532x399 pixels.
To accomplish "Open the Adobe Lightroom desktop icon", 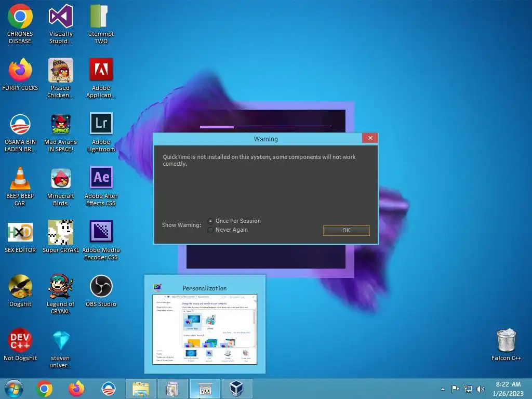I will pyautogui.click(x=101, y=132).
